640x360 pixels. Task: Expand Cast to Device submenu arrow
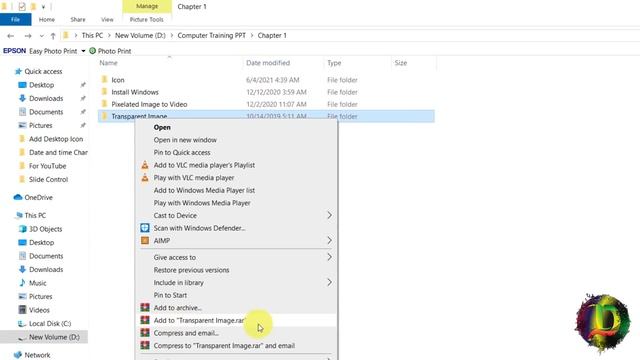click(329, 215)
